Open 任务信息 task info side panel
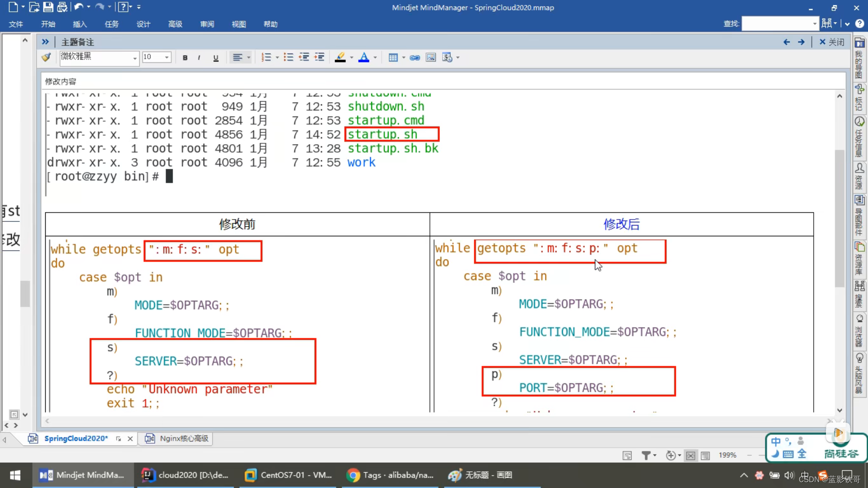 [x=859, y=136]
